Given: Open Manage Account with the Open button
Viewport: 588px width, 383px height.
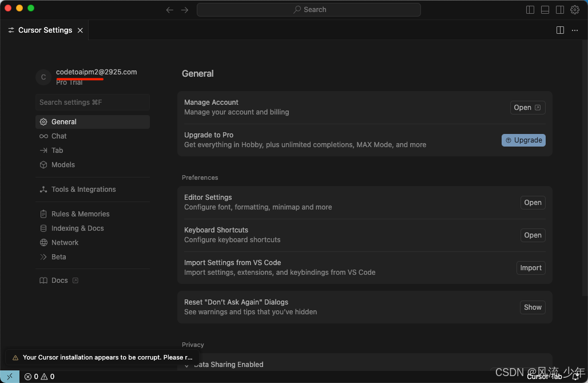Looking at the screenshot, I should 527,108.
